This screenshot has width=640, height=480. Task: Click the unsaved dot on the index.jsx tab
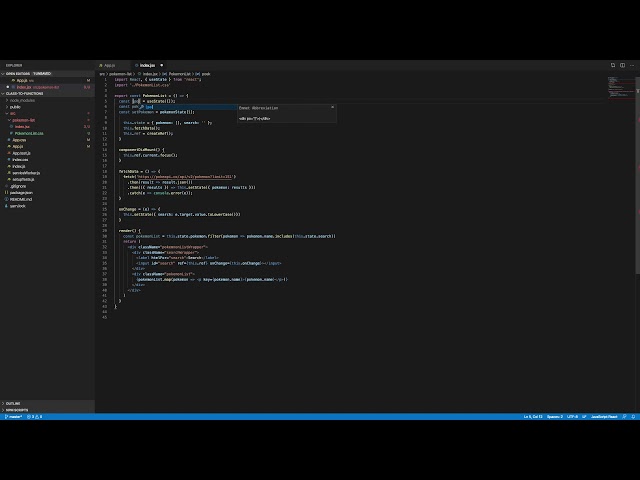pyautogui.click(x=162, y=65)
